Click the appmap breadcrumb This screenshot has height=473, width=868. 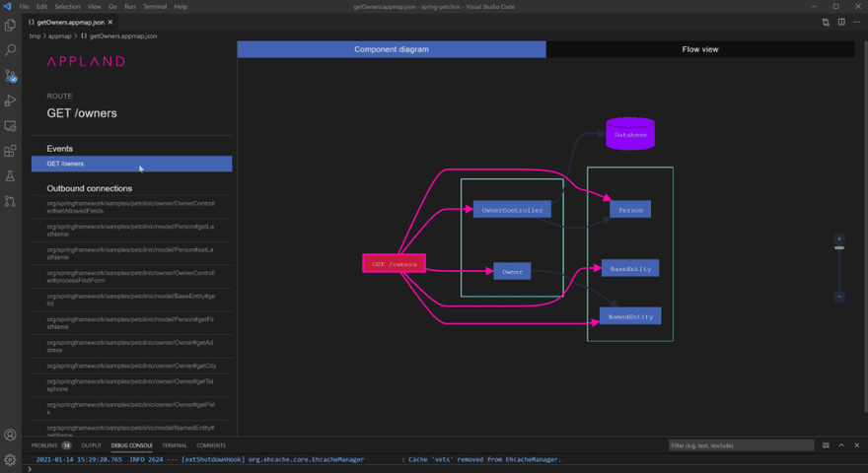[x=60, y=35]
